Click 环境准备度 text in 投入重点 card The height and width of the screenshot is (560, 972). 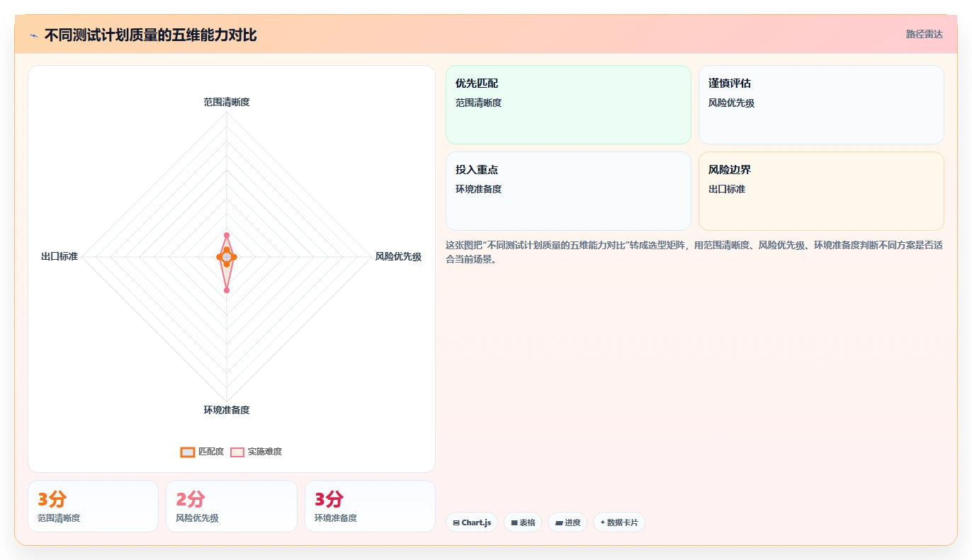[x=478, y=189]
